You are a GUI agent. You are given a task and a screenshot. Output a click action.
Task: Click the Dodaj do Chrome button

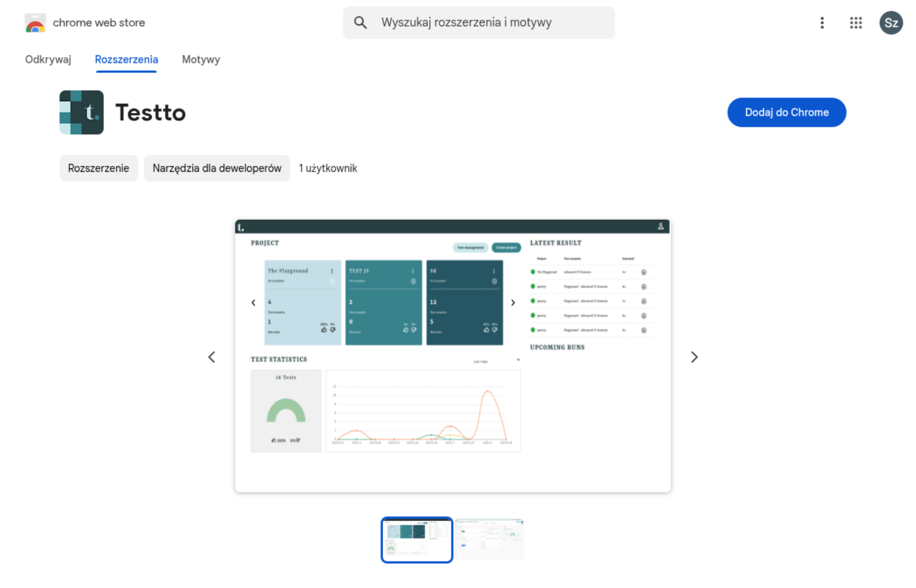[x=786, y=112]
